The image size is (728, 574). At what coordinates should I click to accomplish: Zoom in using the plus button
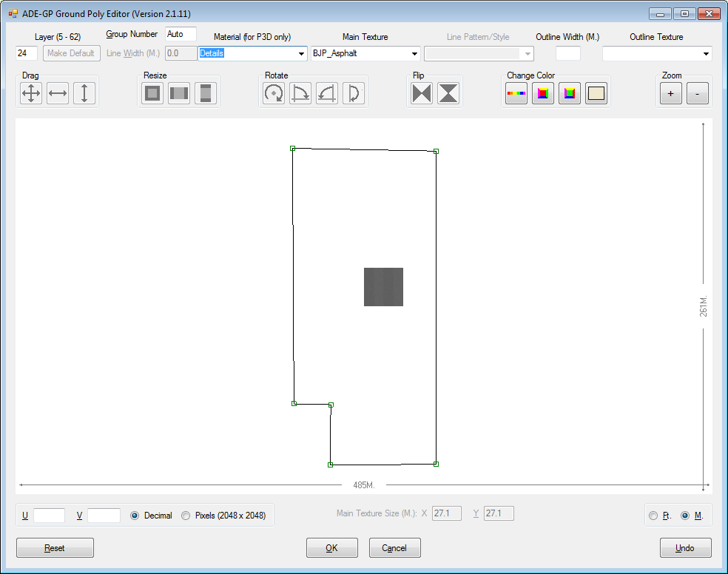tap(671, 93)
